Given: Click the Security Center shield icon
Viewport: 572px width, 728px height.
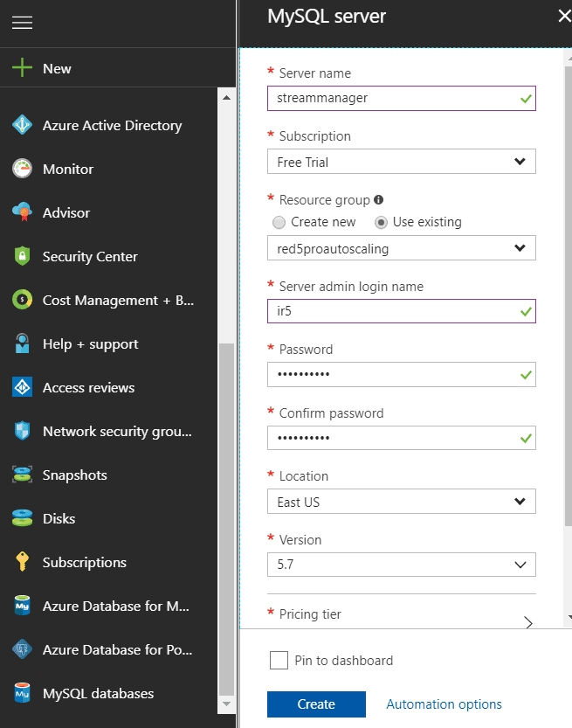Looking at the screenshot, I should [22, 256].
